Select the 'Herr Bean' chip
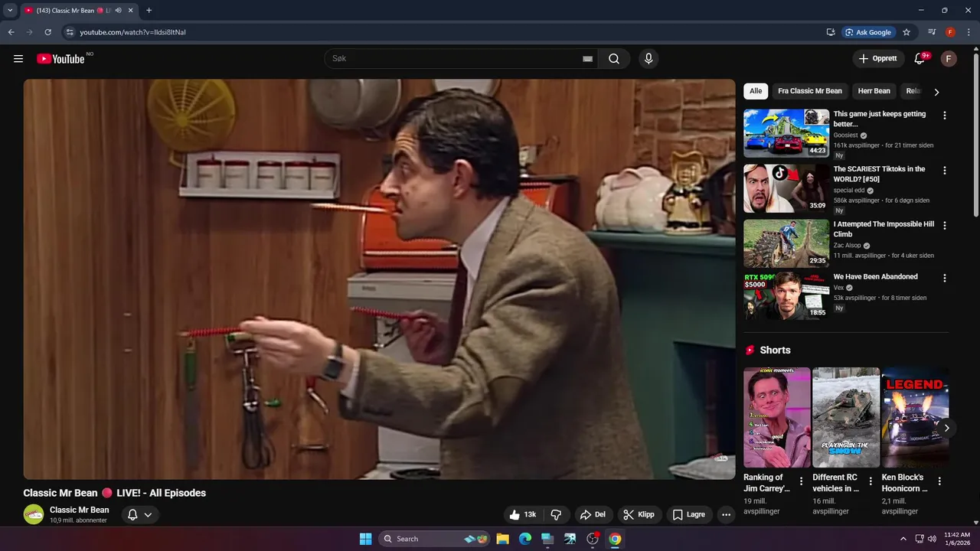This screenshot has width=980, height=551. pos(874,91)
